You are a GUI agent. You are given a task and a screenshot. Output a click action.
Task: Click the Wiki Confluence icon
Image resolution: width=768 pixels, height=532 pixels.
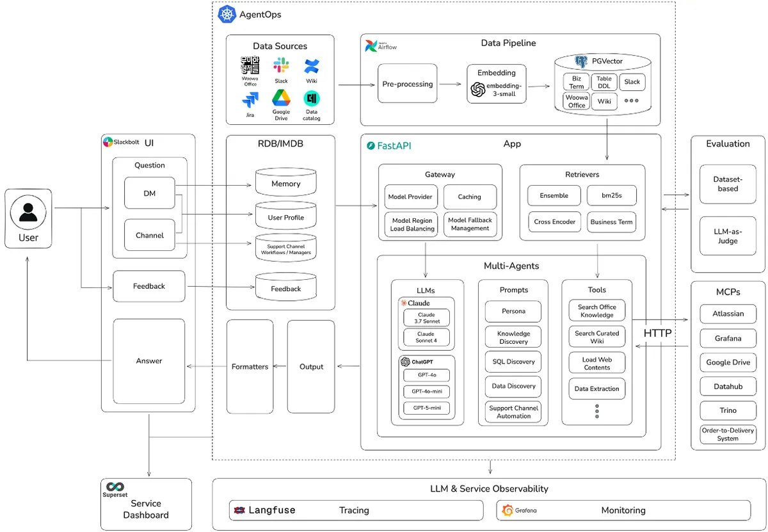(x=312, y=66)
